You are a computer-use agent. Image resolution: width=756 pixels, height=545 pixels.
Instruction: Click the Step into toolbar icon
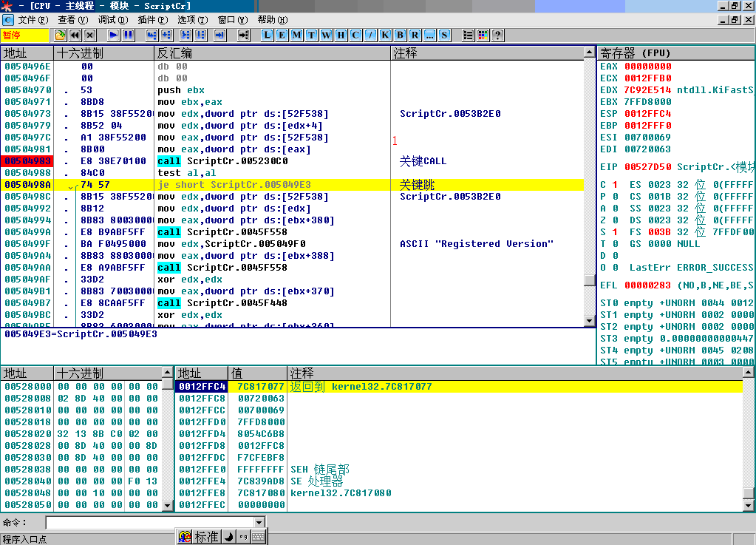(151, 35)
